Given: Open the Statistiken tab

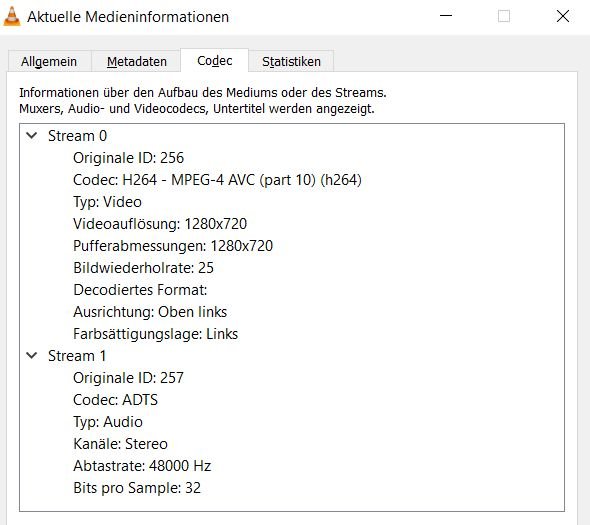Looking at the screenshot, I should coord(291,61).
